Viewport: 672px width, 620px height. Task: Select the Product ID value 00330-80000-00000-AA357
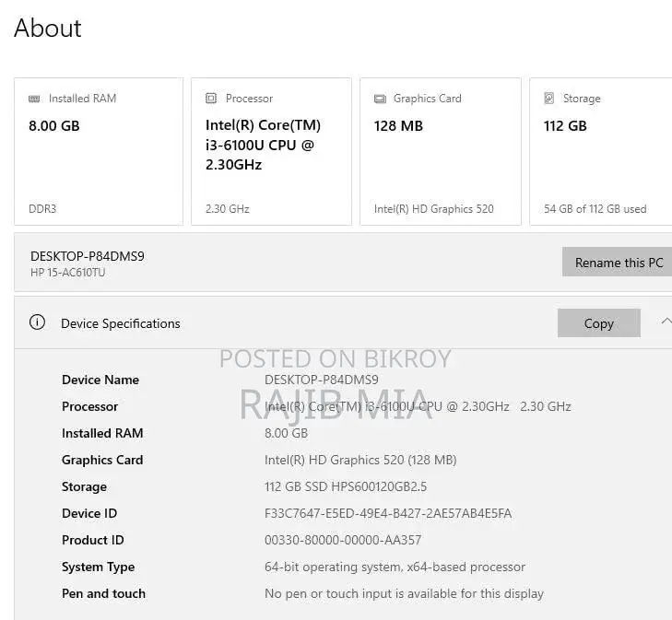tap(343, 540)
